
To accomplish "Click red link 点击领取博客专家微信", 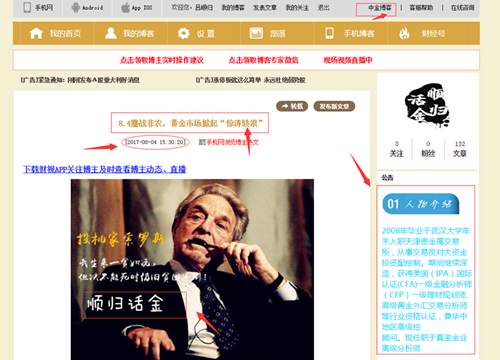I will [x=263, y=60].
